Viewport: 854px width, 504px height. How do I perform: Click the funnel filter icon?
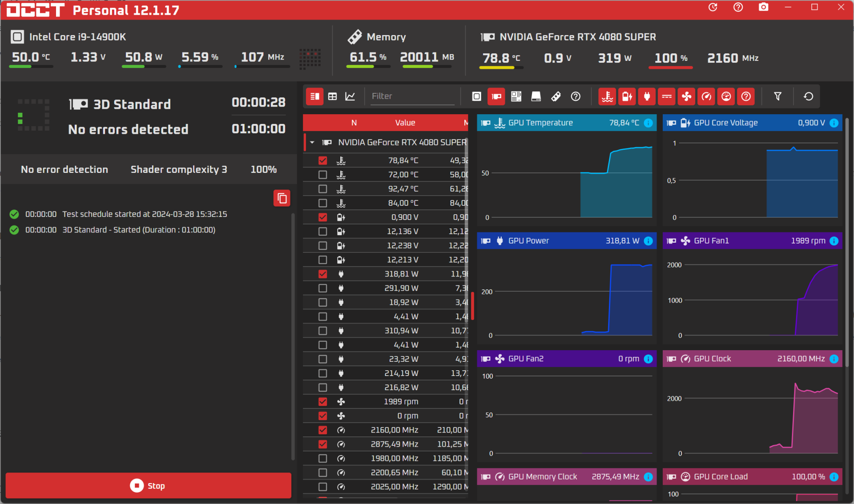pyautogui.click(x=777, y=96)
